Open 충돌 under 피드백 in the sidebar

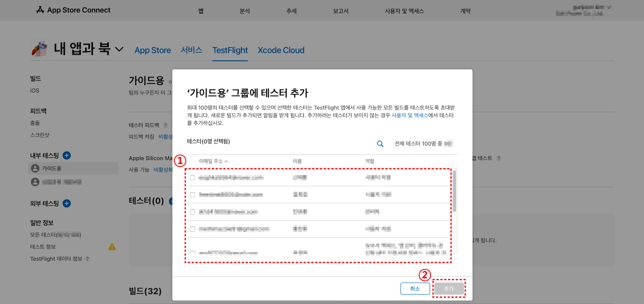click(x=36, y=123)
